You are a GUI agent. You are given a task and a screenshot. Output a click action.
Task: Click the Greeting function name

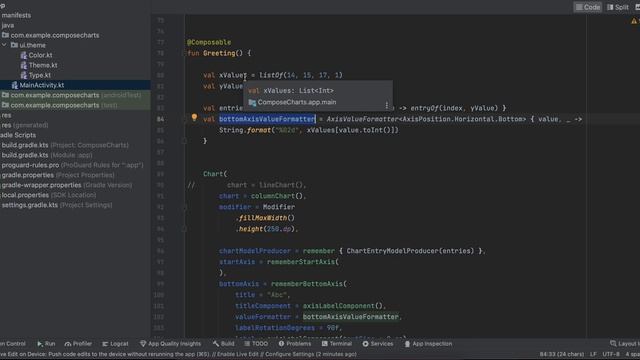click(x=219, y=53)
